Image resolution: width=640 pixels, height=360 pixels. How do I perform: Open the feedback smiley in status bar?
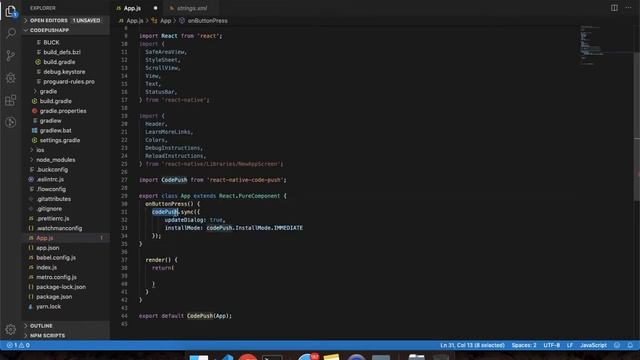[x=617, y=345]
